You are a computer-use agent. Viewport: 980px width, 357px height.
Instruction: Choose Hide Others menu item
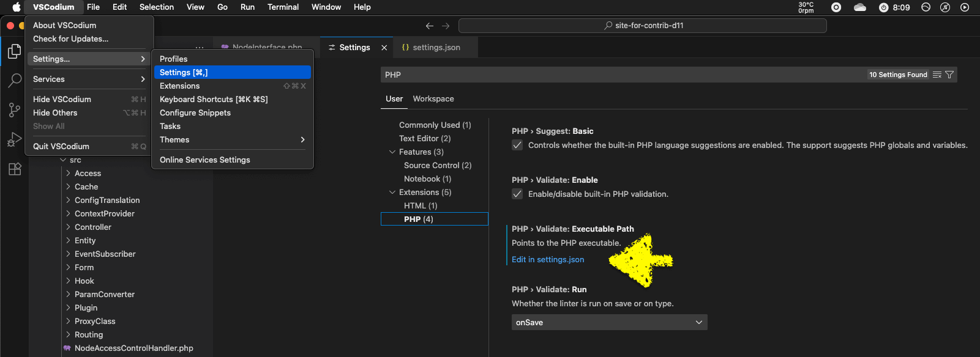[x=89, y=112]
